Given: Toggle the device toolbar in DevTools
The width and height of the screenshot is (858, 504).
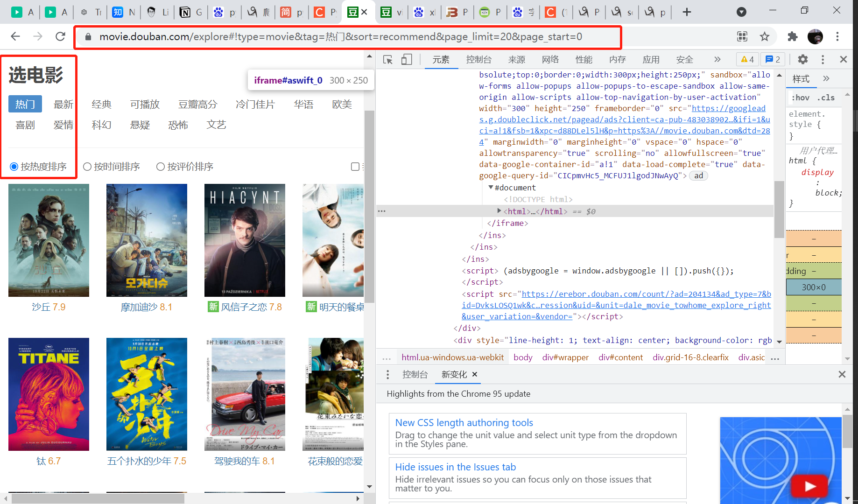Looking at the screenshot, I should click(x=407, y=59).
